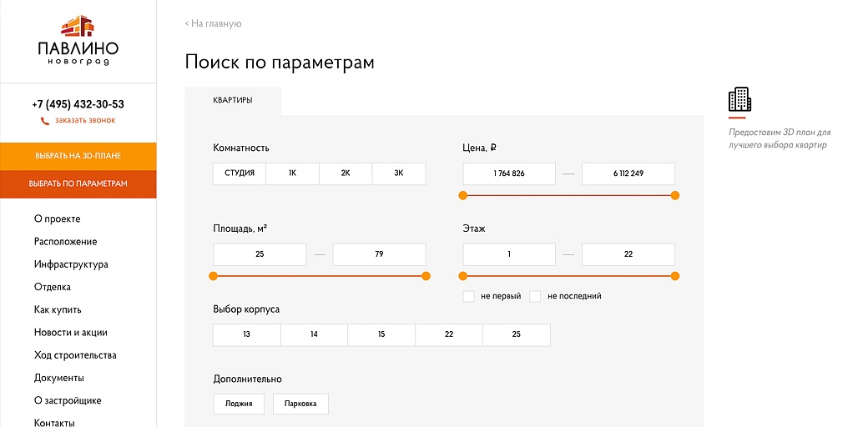
Task: Click the minimum area slider handle
Action: coord(214,276)
